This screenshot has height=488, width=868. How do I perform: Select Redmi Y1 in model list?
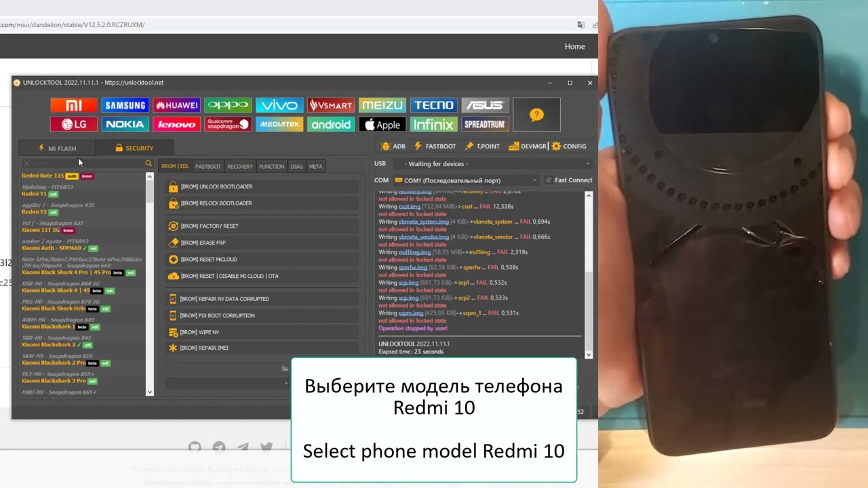coord(34,194)
